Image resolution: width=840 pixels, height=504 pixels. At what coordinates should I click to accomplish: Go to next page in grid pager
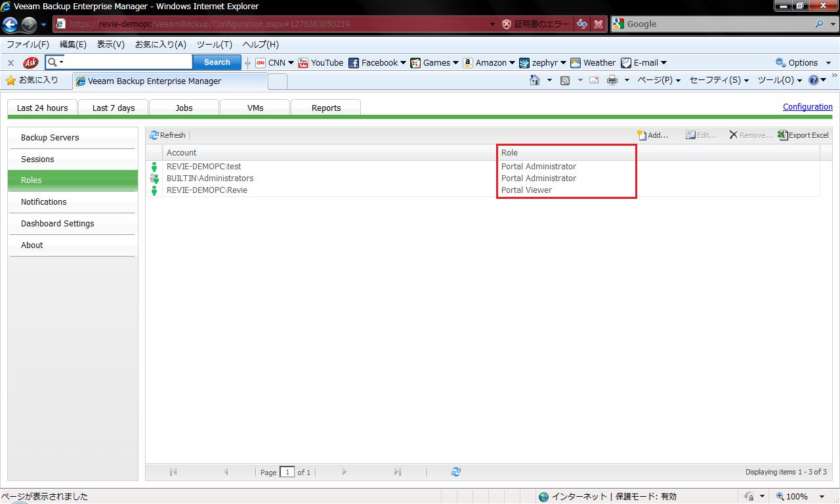click(344, 472)
